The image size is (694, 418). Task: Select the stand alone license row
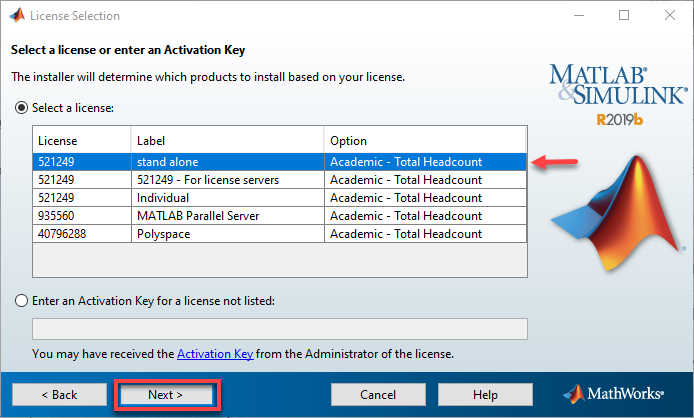coord(280,162)
